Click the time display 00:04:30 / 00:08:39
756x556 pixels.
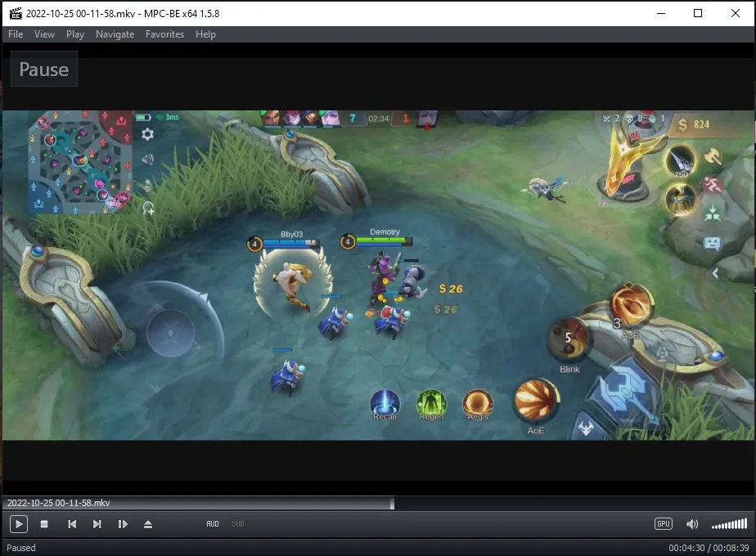pos(709,548)
